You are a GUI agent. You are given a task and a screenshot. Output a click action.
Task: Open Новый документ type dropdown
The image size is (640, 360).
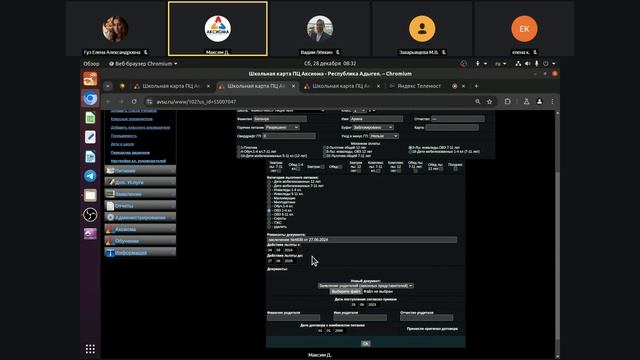[x=366, y=286]
